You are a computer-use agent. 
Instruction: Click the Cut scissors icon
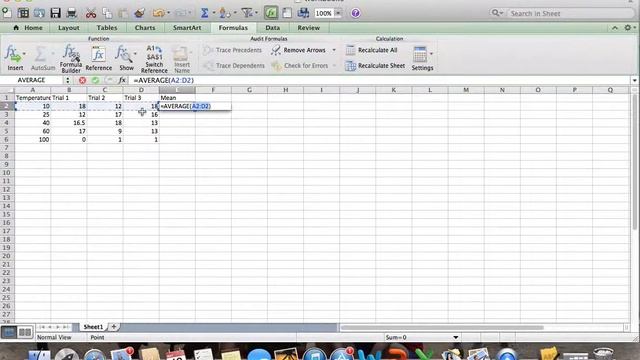pyautogui.click(x=91, y=13)
